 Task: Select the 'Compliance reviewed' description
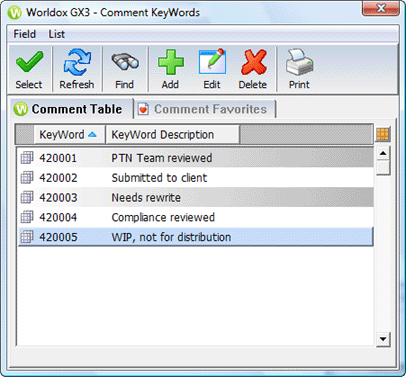point(163,217)
